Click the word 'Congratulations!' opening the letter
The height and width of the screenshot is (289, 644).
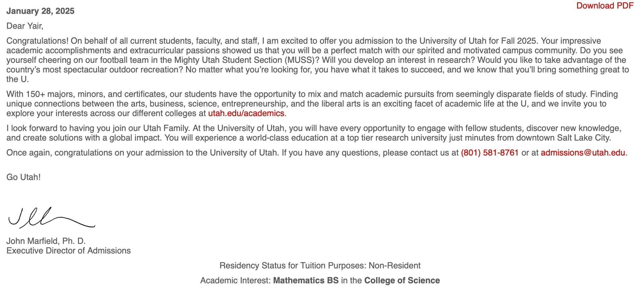point(37,41)
